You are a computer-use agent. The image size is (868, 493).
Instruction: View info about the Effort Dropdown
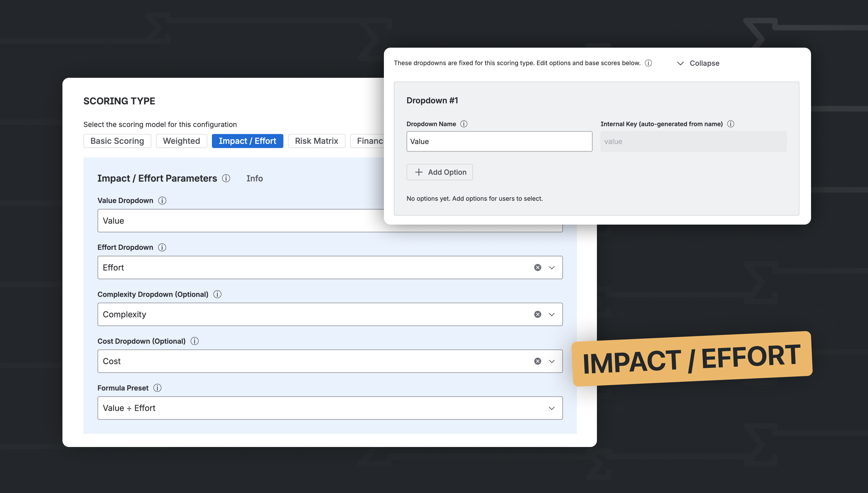click(x=162, y=247)
